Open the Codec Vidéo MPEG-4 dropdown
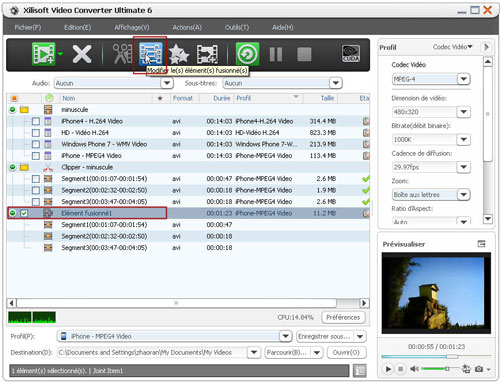 464,79
